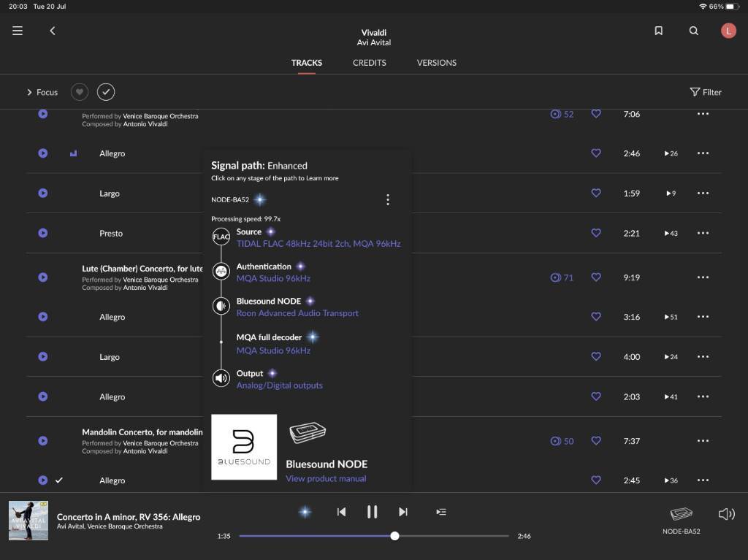Click the TIDAL FLAC 48kHz source link

(x=318, y=244)
